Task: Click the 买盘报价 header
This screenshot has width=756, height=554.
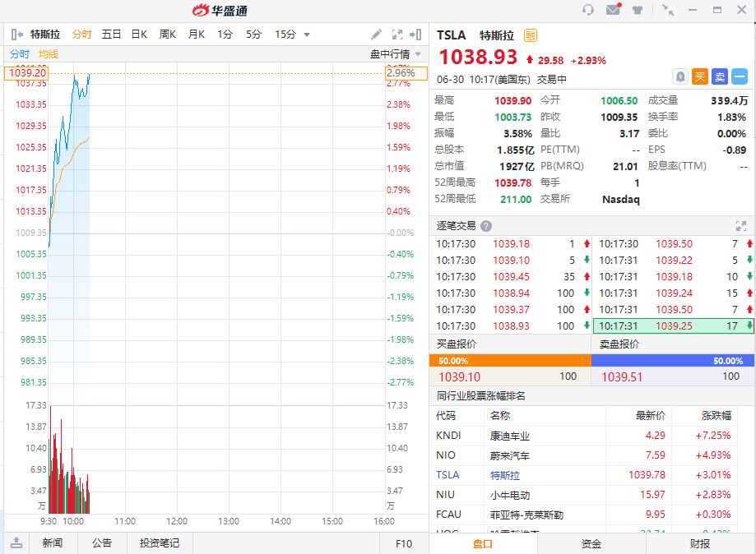Action: pyautogui.click(x=456, y=344)
